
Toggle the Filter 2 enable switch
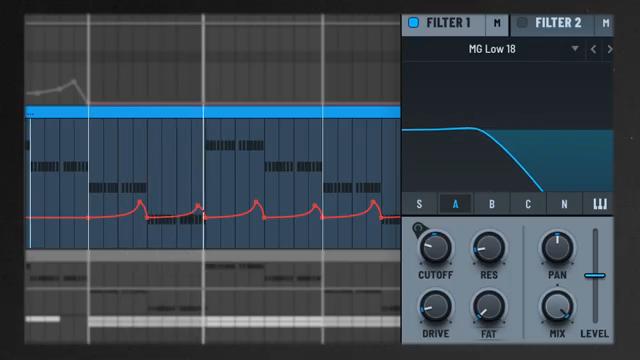pyautogui.click(x=522, y=23)
